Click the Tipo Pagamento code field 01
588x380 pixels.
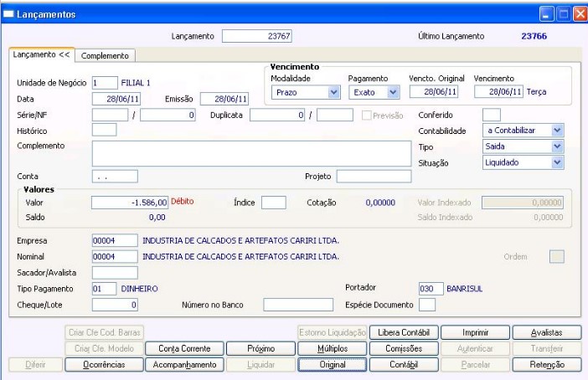point(104,289)
